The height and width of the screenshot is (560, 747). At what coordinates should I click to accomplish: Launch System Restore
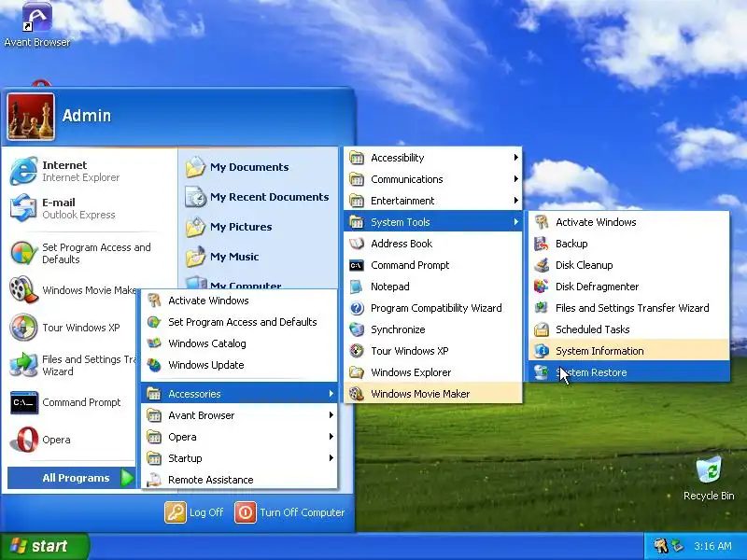[x=628, y=371]
